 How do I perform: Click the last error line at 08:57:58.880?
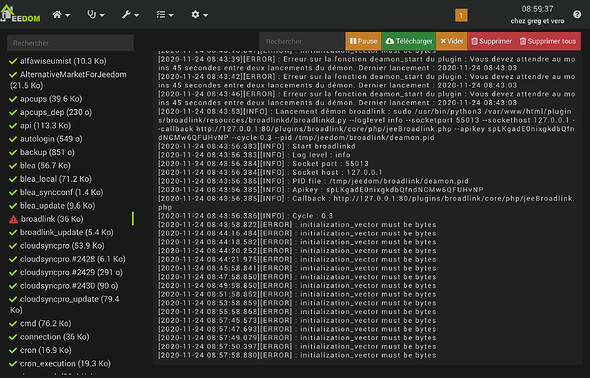click(297, 355)
